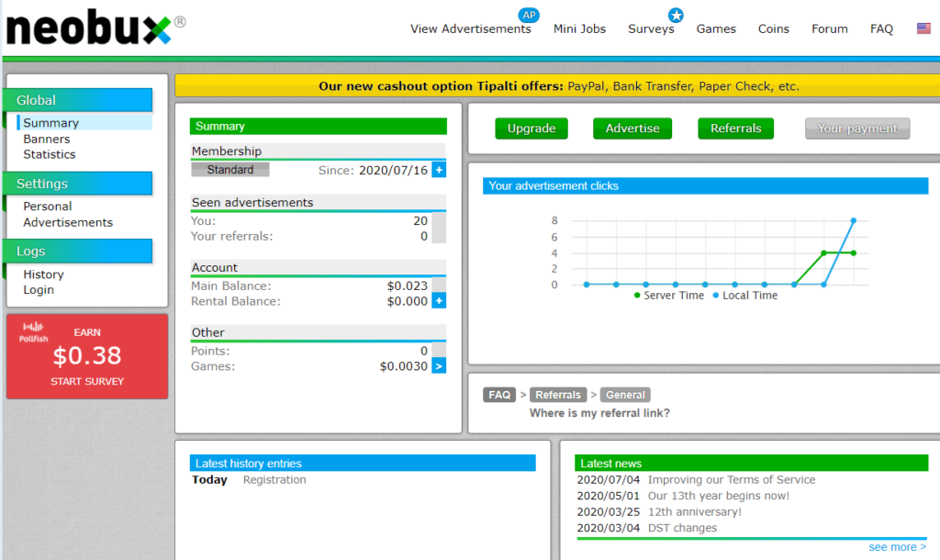The image size is (940, 560).
Task: Visit the Forum
Action: [830, 28]
